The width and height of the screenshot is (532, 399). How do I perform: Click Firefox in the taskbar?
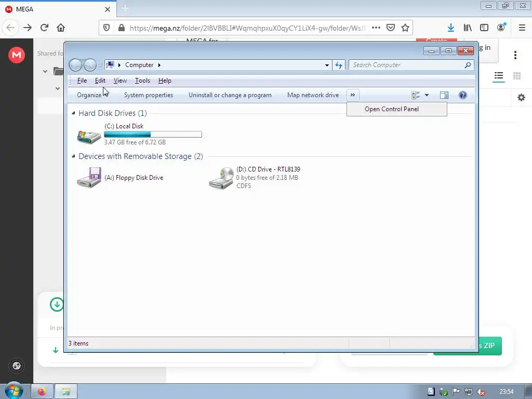coord(42,392)
